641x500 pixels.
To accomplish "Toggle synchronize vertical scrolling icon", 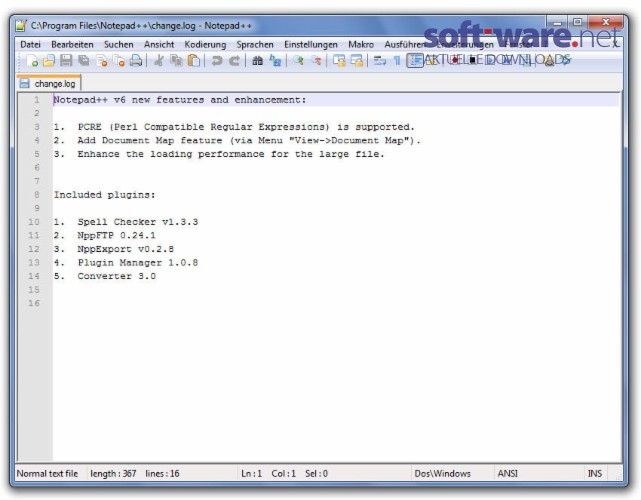I will (x=339, y=61).
